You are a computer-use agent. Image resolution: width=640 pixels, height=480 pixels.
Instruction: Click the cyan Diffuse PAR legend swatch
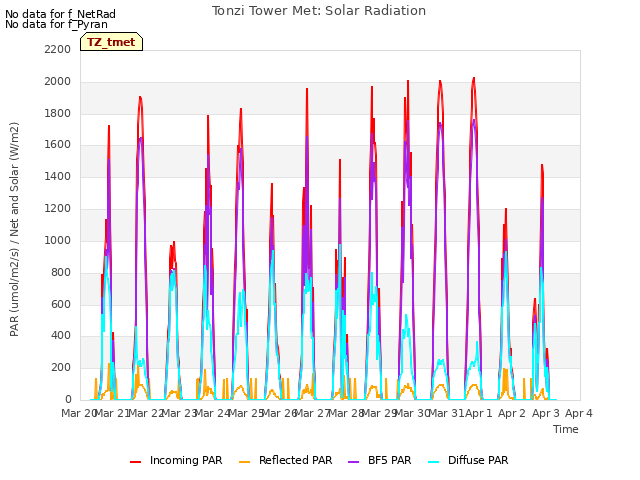coord(433,462)
